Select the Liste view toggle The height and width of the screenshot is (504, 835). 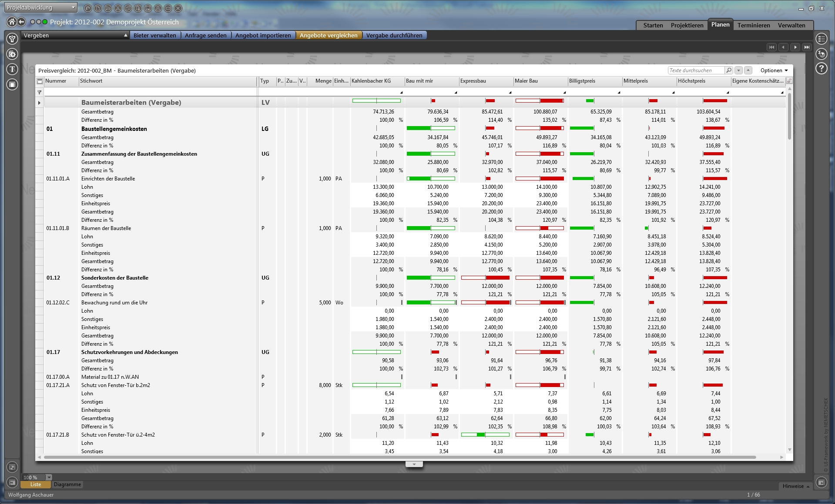[36, 484]
